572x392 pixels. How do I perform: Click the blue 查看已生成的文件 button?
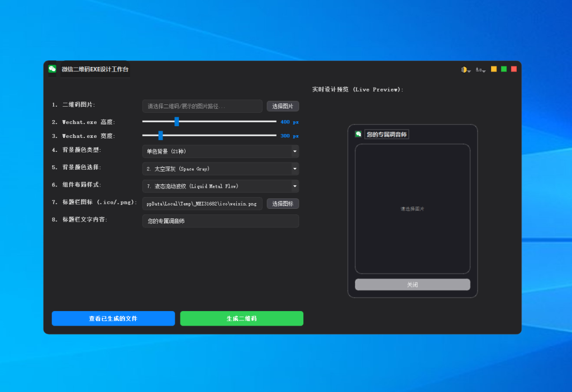113,318
